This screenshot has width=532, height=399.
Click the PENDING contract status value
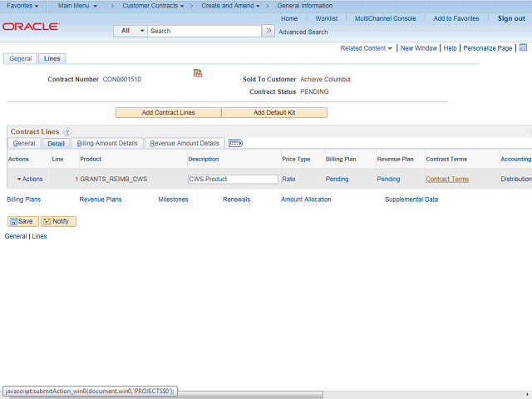click(314, 92)
